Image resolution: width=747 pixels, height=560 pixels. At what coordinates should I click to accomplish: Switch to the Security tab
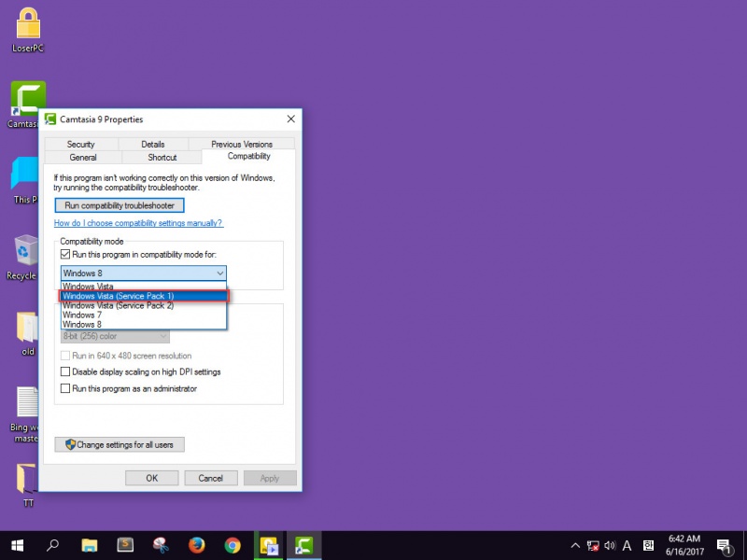click(x=80, y=144)
